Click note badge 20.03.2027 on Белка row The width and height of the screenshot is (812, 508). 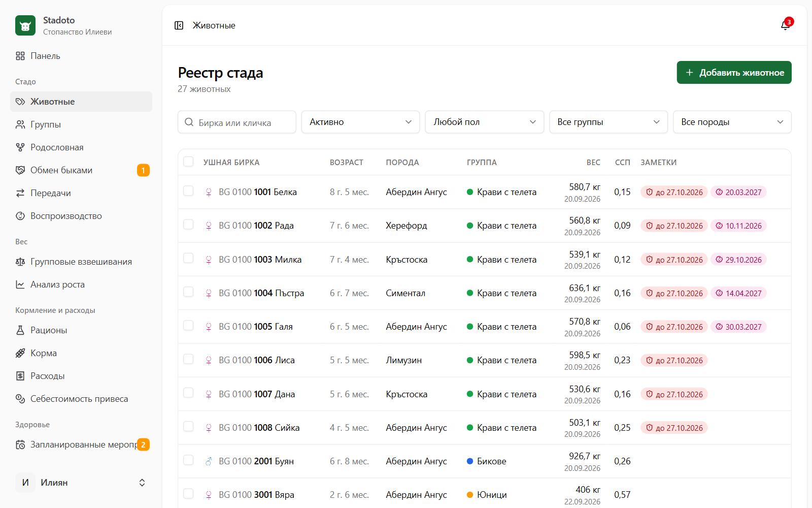pyautogui.click(x=738, y=192)
